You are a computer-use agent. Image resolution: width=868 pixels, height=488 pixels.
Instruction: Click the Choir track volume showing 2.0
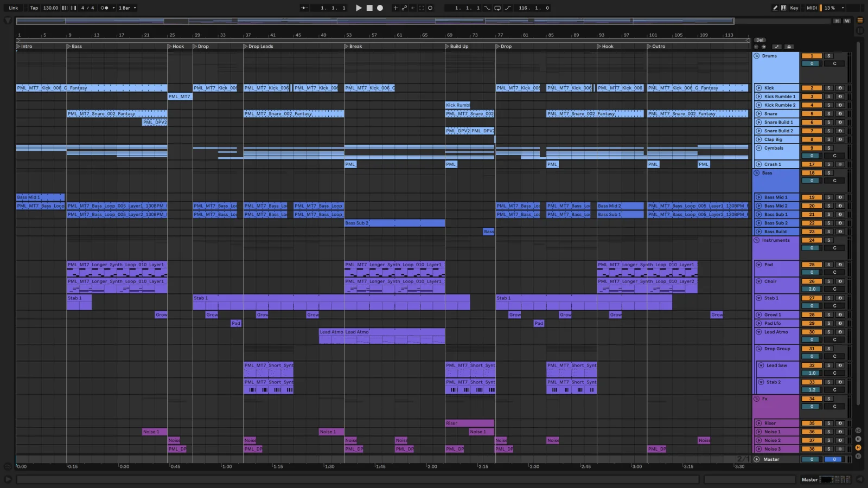click(x=812, y=289)
